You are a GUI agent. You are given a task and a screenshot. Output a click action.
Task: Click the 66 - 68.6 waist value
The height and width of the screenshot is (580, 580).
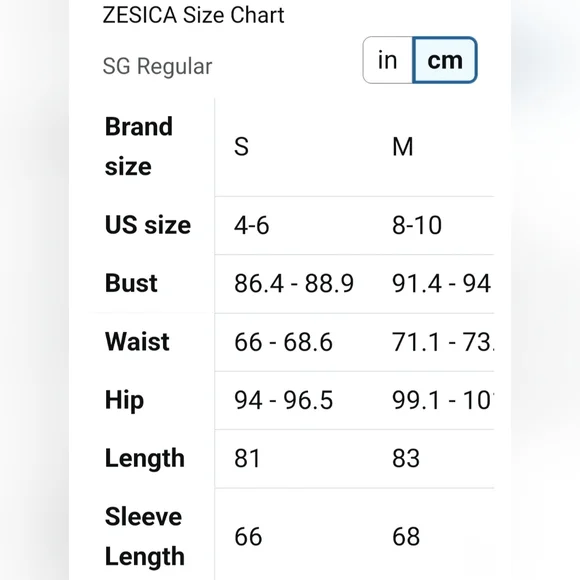(x=283, y=342)
